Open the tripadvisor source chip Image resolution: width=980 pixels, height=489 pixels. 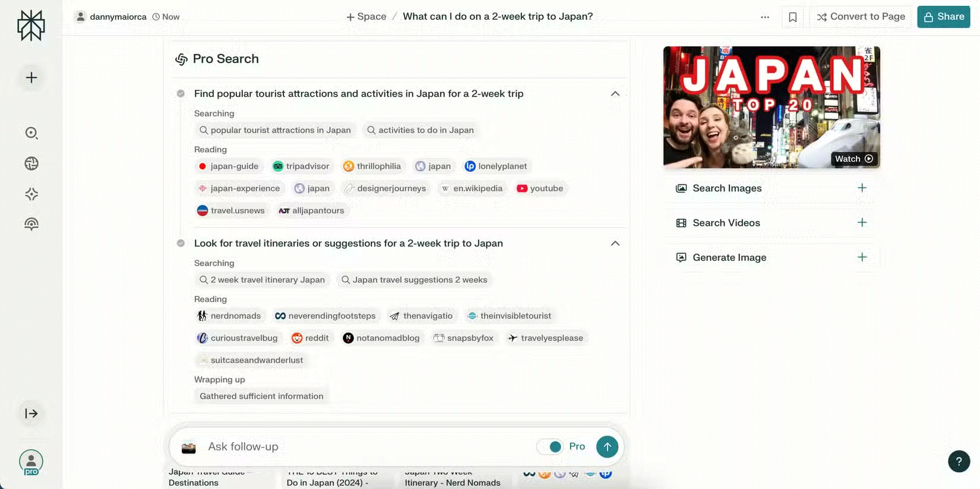pyautogui.click(x=301, y=166)
